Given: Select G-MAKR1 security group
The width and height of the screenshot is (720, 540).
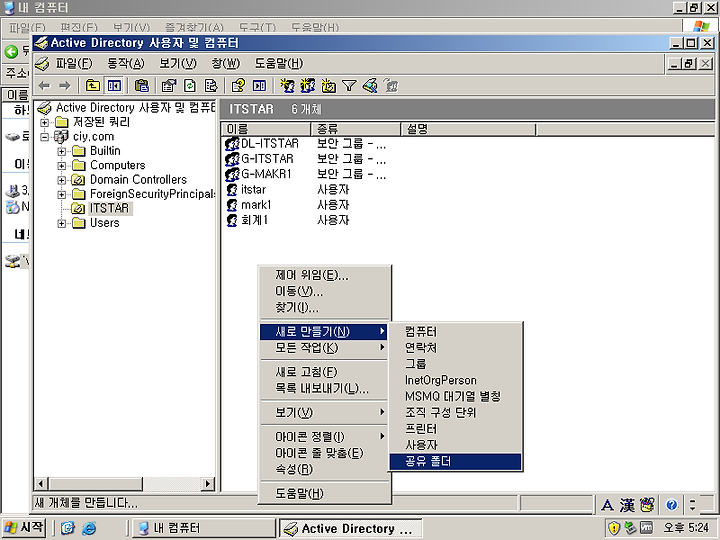Looking at the screenshot, I should click(266, 174).
